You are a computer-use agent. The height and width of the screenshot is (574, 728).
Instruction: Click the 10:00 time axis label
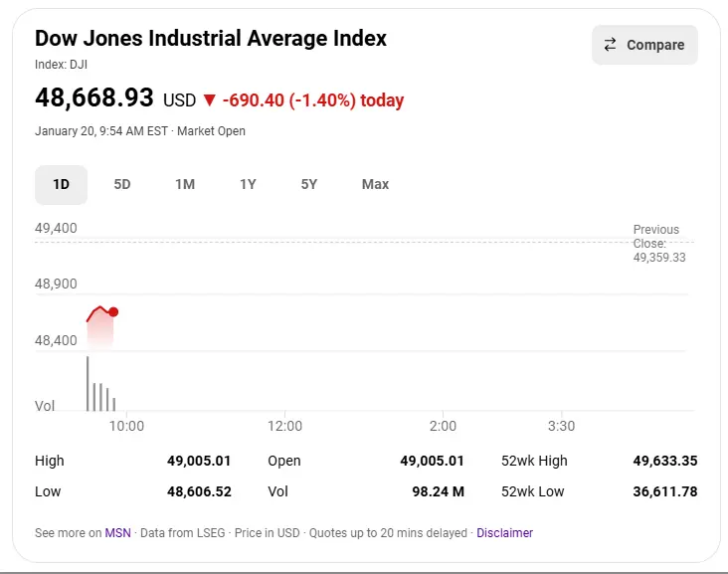[126, 426]
